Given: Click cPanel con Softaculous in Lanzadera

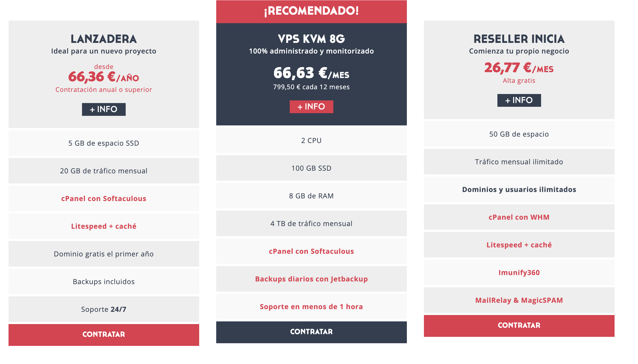Looking at the screenshot, I should click(104, 198).
